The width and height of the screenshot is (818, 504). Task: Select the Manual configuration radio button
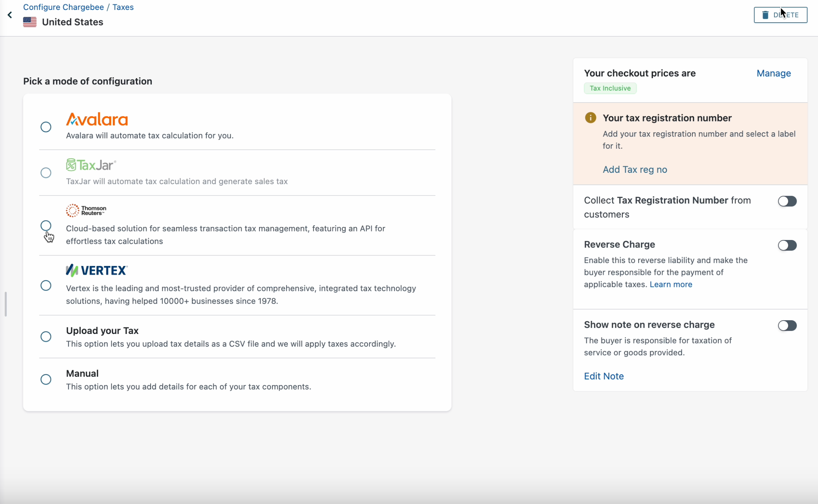coord(46,380)
